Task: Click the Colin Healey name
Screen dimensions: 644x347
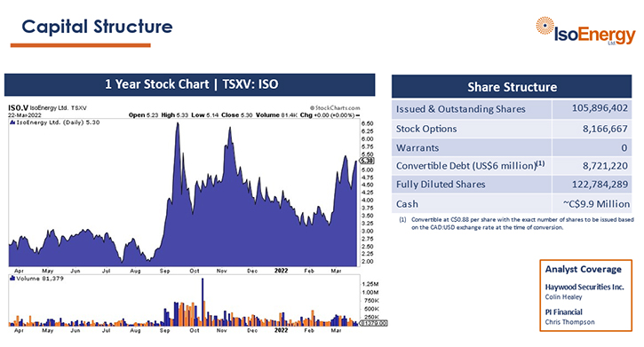Action: tap(563, 297)
